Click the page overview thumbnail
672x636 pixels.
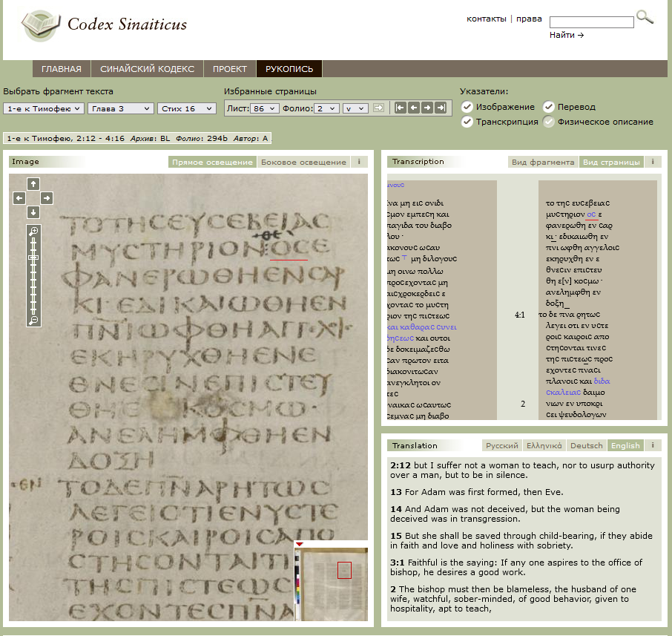pos(331,580)
